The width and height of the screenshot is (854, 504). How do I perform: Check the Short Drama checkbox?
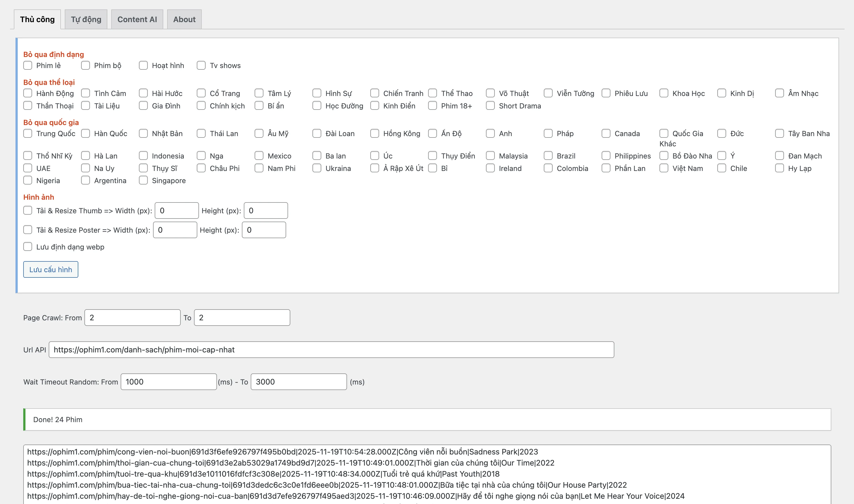coord(490,106)
